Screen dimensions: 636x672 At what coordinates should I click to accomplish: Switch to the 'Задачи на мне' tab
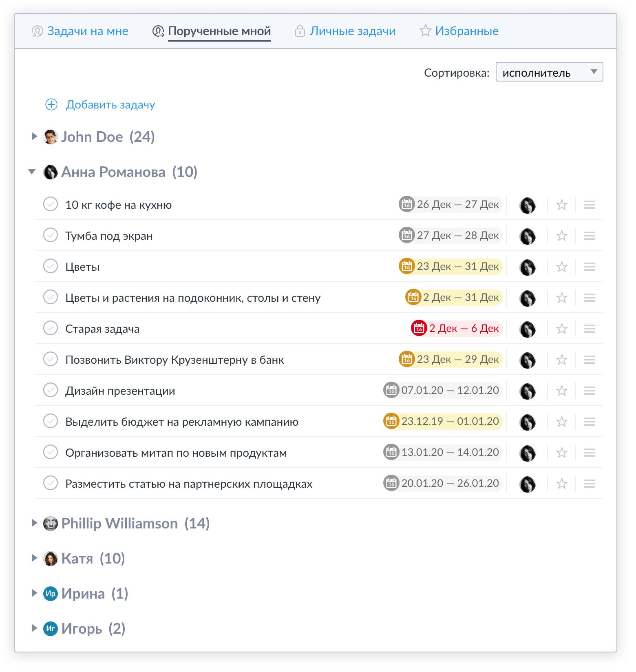87,31
